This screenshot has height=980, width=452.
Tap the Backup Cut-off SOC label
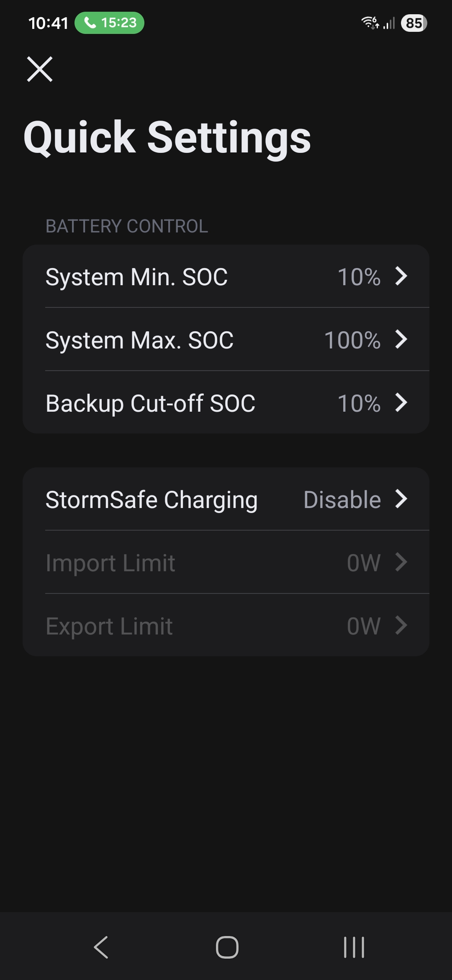pyautogui.click(x=150, y=403)
